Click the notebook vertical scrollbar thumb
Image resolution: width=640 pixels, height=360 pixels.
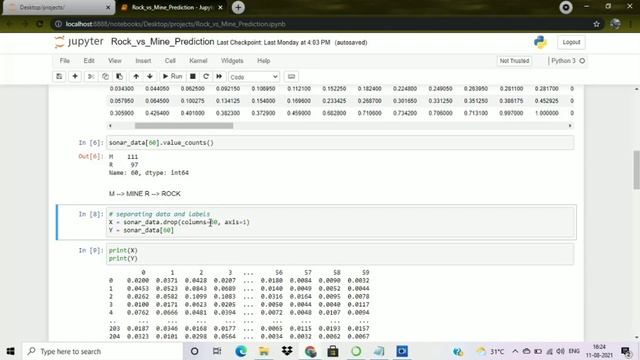pos(636,170)
